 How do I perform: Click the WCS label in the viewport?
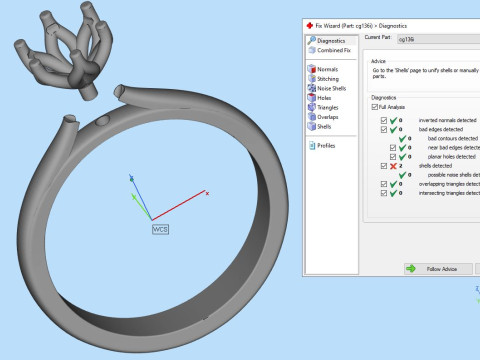160,229
